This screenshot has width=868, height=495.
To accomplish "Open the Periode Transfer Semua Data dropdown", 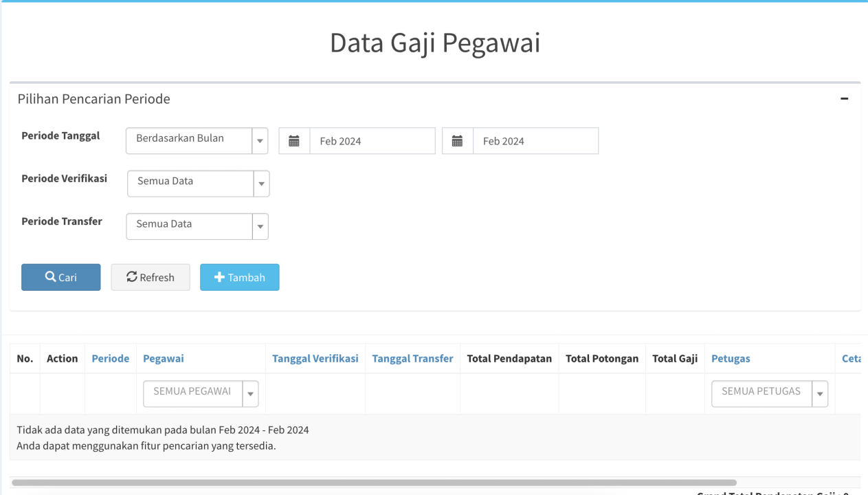I will point(197,226).
